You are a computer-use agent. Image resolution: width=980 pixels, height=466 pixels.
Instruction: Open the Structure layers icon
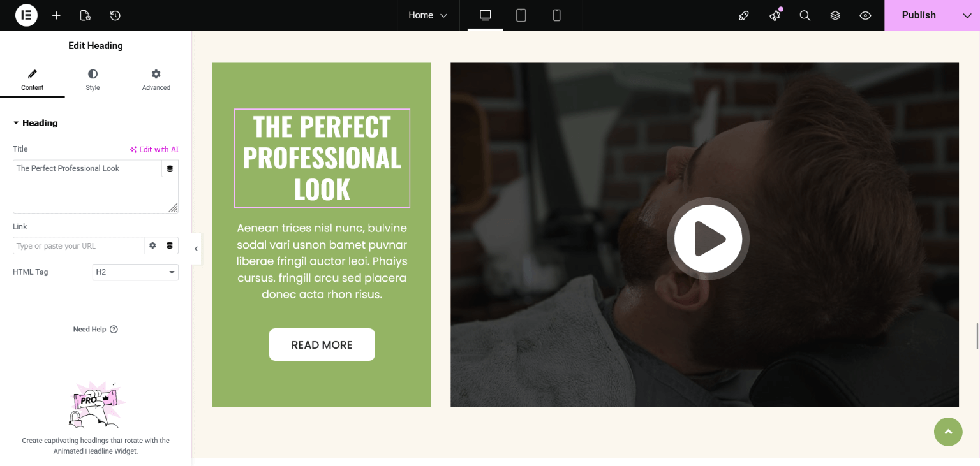835,15
